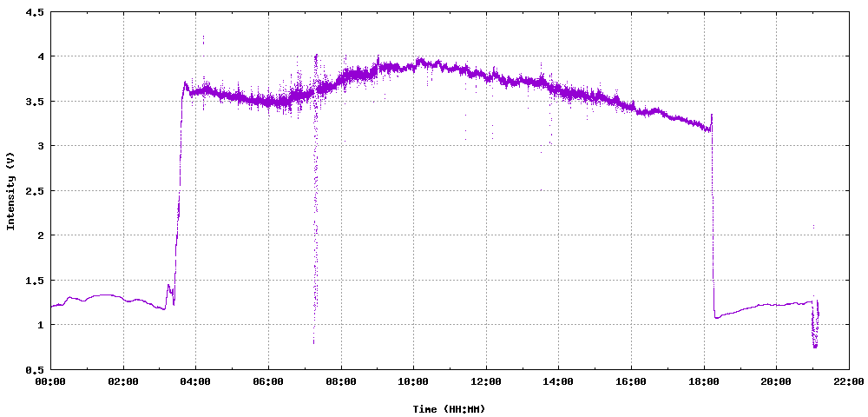Click the 4 intensity axis value
The width and height of the screenshot is (868, 417).
(42, 56)
